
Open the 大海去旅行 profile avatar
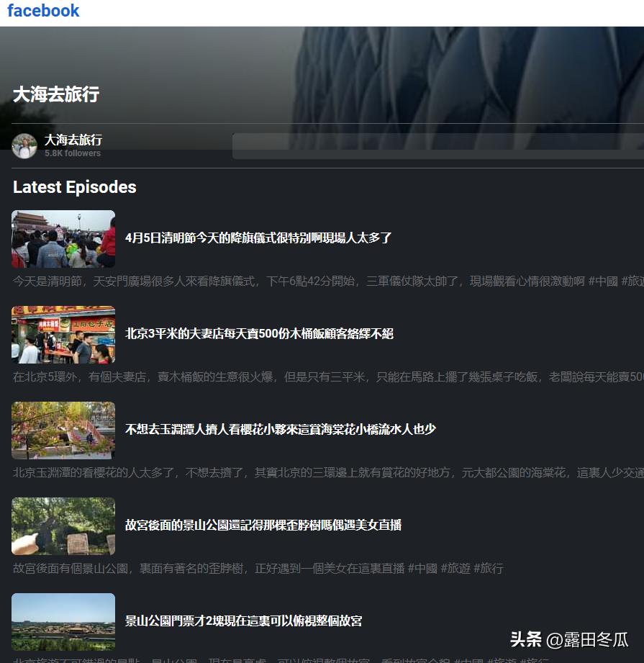24,146
